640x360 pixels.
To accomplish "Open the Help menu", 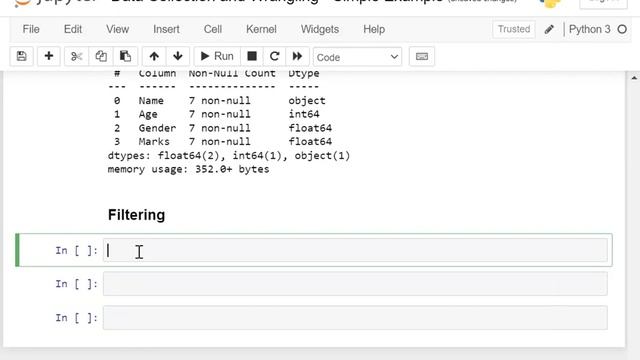I will (374, 29).
